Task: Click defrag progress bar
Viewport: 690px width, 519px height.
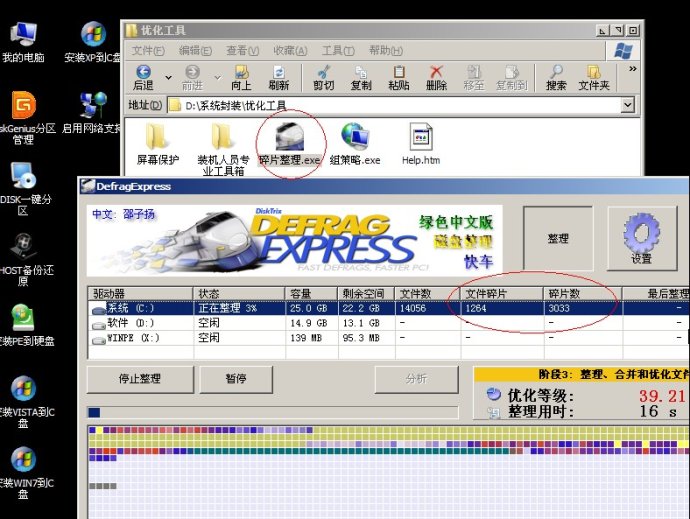Action: 273,412
